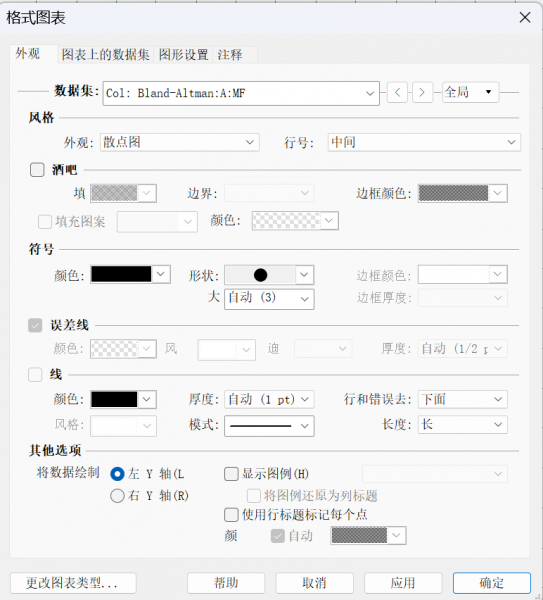Screen dimensions: 543x600
Task: Open the error bar 迪 dropdown
Action: click(x=323, y=349)
